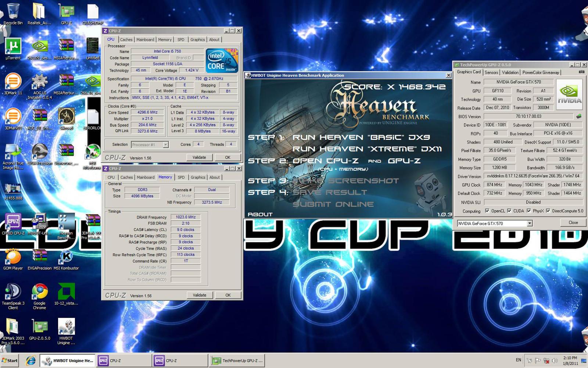
Task: Open the x1455.888 screenshot thumbnail icon
Action: pyautogui.click(x=13, y=191)
